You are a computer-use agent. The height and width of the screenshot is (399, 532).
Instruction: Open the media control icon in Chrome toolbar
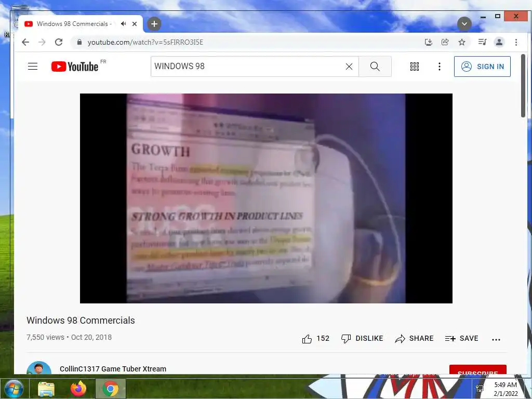coord(482,42)
